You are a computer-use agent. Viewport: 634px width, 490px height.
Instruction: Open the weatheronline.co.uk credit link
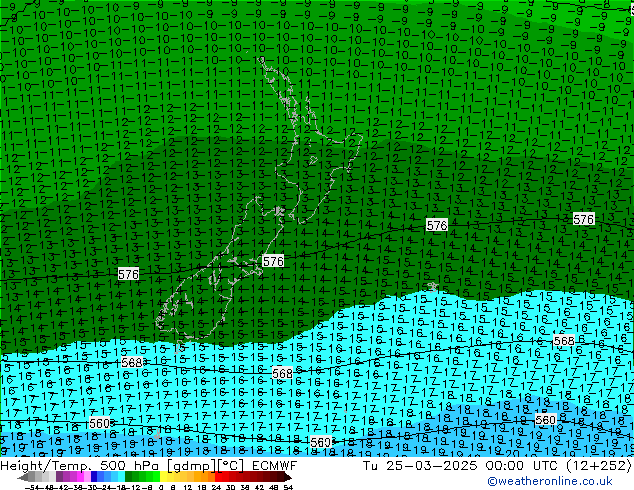coord(550,481)
